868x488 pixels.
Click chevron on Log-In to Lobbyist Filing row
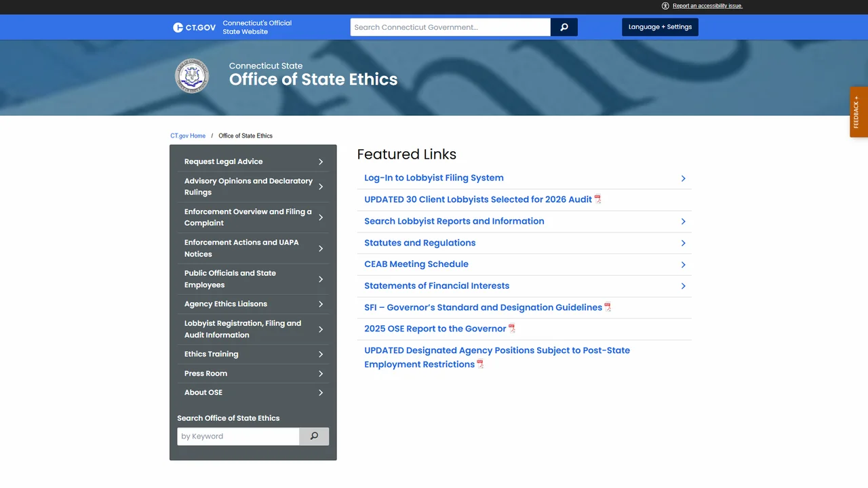(683, 178)
